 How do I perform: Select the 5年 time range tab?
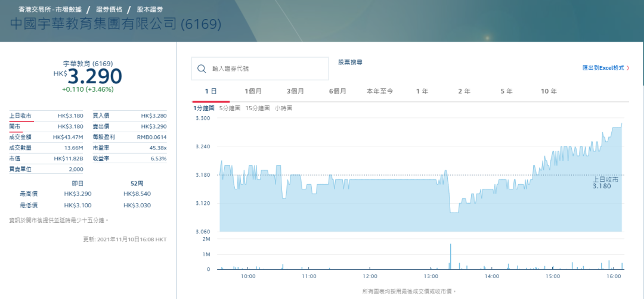[506, 92]
